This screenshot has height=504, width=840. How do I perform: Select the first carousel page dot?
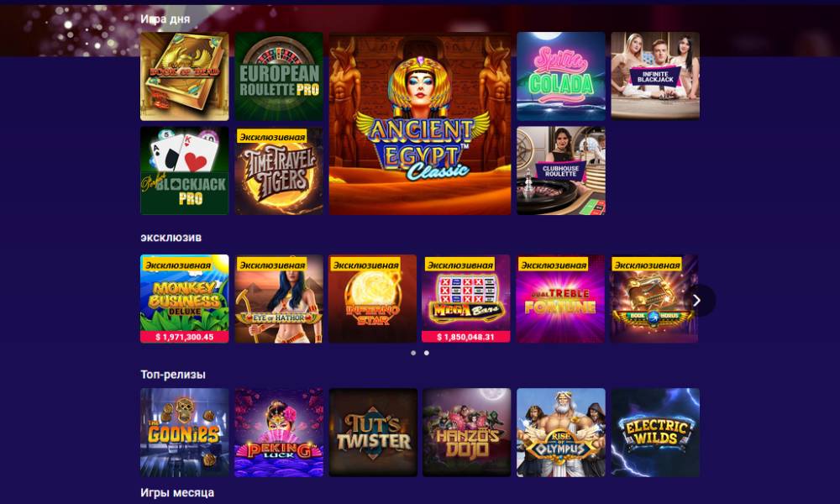[x=413, y=353]
